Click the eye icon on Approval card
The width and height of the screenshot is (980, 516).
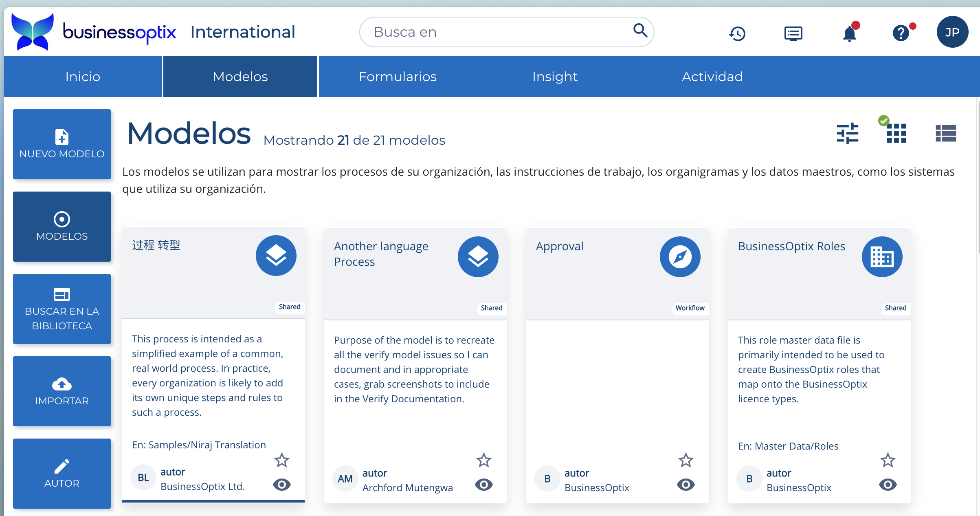pyautogui.click(x=686, y=485)
